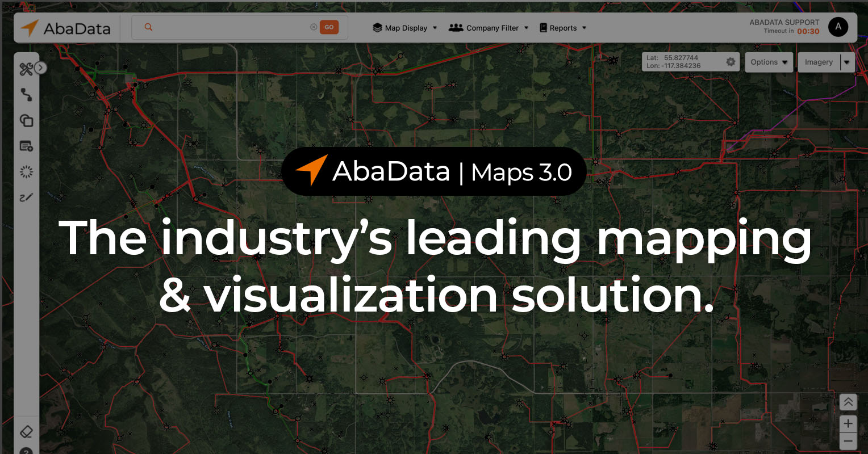Select the overlapping shapes tool icon
The height and width of the screenshot is (454, 868).
point(26,120)
